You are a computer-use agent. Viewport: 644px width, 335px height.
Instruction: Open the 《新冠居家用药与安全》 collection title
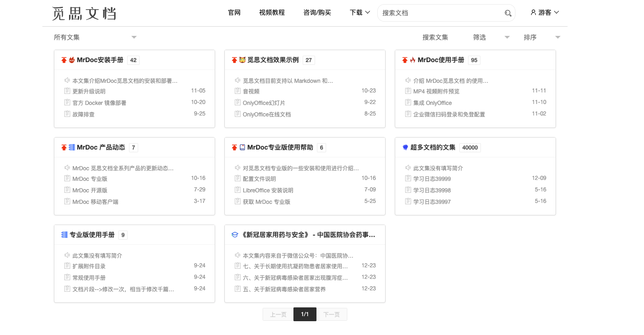click(x=308, y=235)
